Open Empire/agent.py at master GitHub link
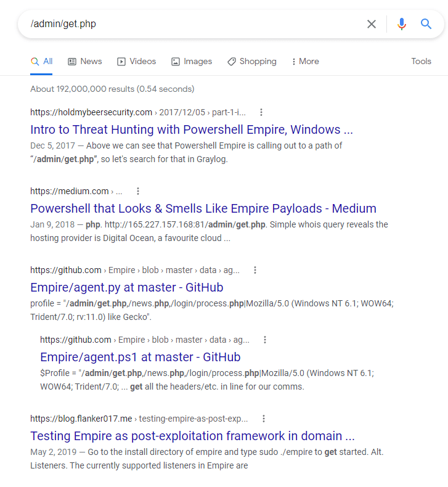The height and width of the screenshot is (487, 448). (x=126, y=287)
